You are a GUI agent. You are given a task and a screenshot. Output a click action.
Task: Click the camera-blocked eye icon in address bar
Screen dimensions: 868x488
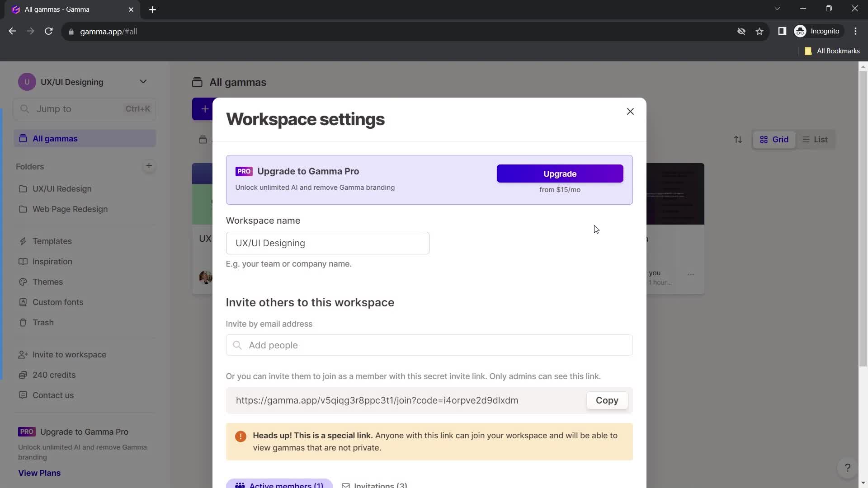coord(741,31)
